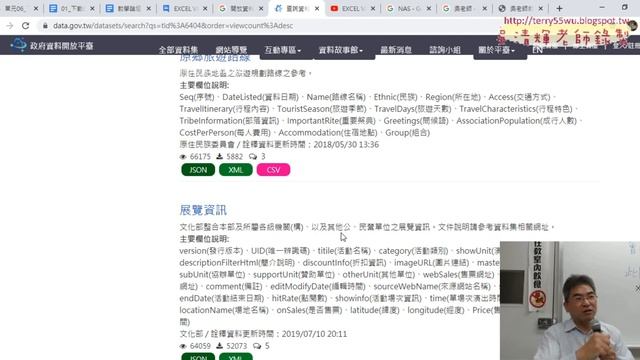Click the first 主要欄位說明 heading
This screenshot has width=640, height=360.
[x=204, y=85]
